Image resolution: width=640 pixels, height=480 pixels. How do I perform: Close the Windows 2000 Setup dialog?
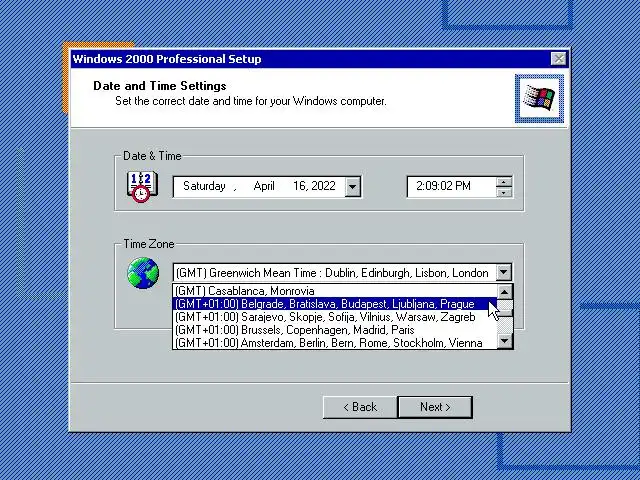tap(558, 59)
